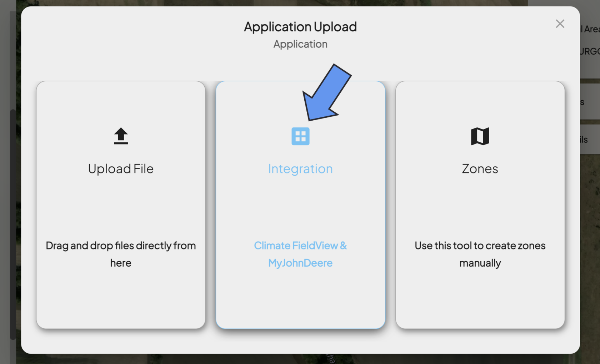
Task: Click the left scrollbar behind the dialog
Action: point(13,224)
